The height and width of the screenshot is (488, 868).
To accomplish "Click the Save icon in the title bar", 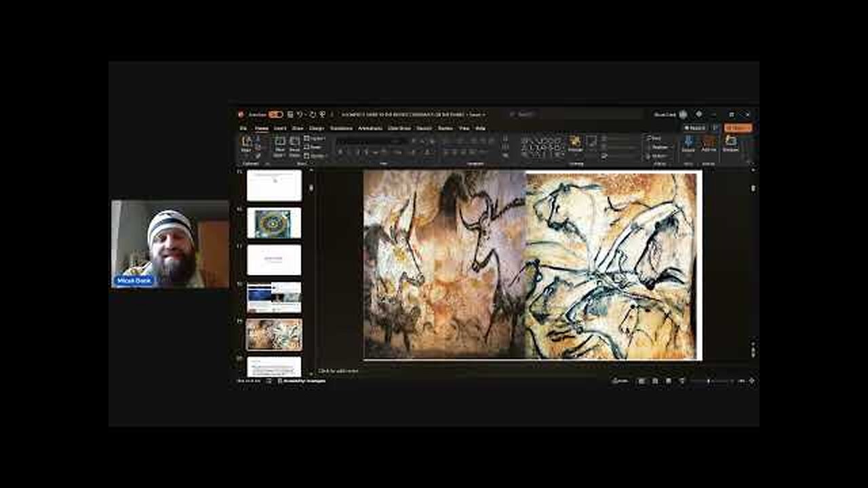I will [290, 115].
